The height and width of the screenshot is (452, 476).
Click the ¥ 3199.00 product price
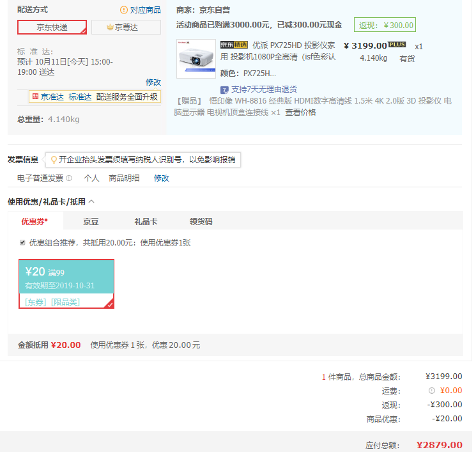tap(365, 46)
